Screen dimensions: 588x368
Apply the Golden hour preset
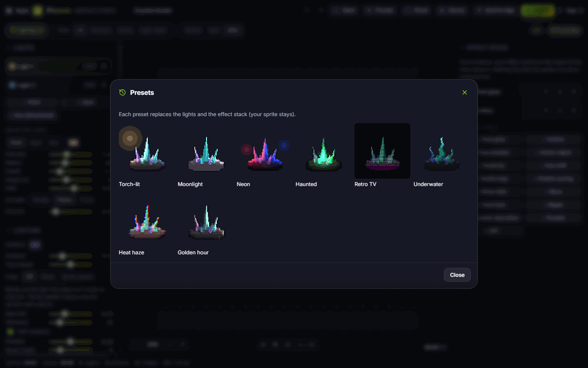point(206,224)
